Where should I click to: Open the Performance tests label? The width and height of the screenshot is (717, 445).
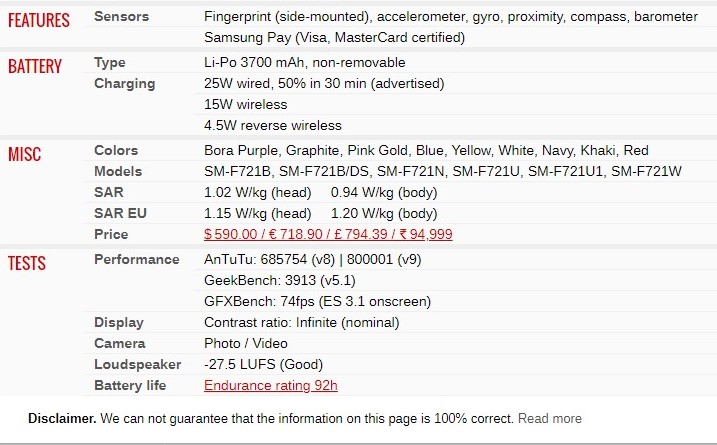click(137, 260)
